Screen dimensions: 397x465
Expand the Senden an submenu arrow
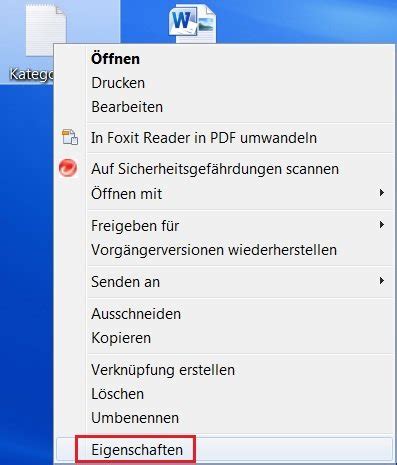[382, 281]
